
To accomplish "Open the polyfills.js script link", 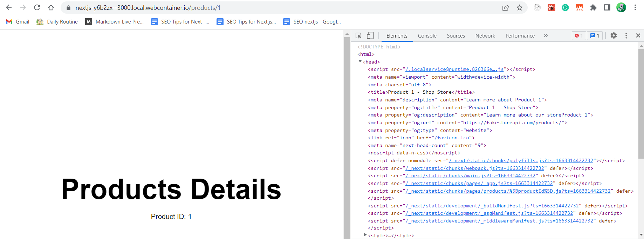I will coord(521,161).
